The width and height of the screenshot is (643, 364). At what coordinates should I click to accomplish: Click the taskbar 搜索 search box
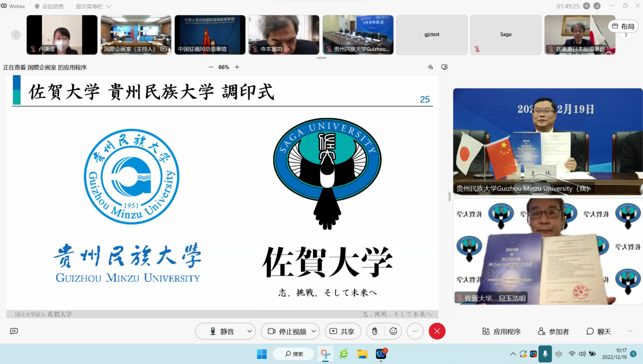294,354
